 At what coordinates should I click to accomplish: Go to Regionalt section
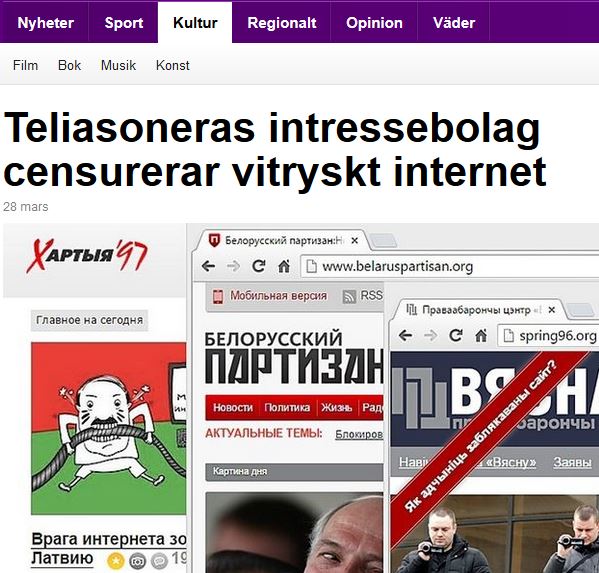(282, 23)
